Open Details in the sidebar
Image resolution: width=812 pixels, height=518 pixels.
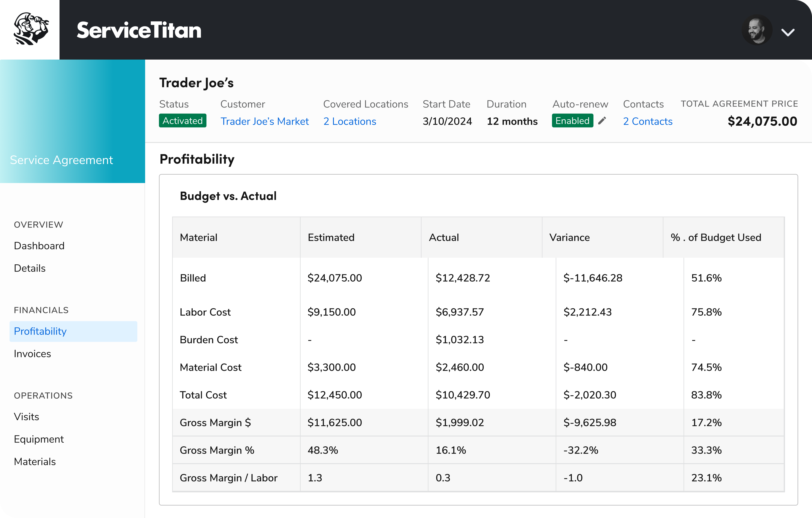(30, 268)
